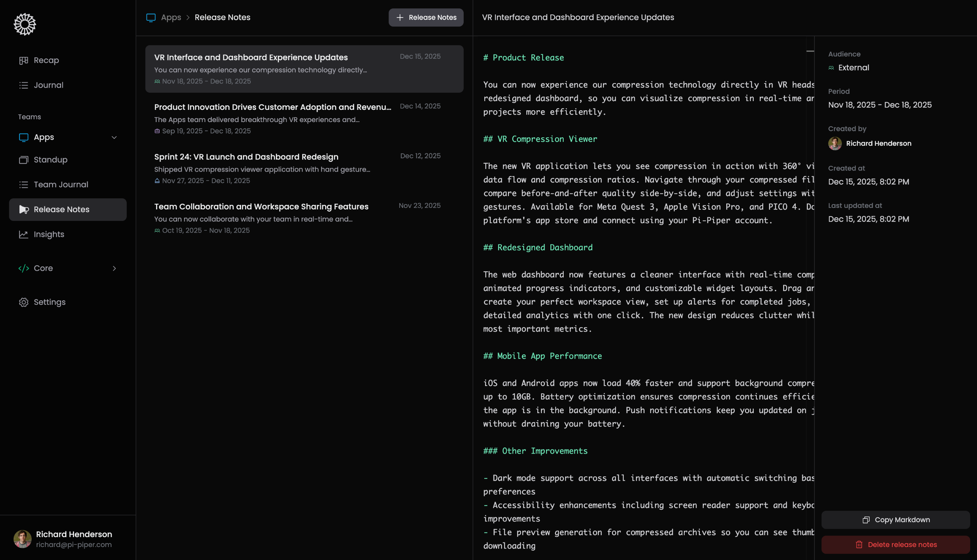The height and width of the screenshot is (560, 977).
Task: Create new Release Notes with the plus button
Action: (x=426, y=18)
